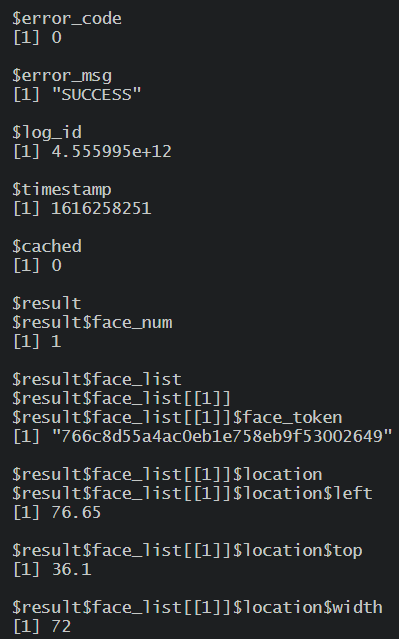This screenshot has width=399, height=639.
Task: Click the face_num value 1
Action: point(56,341)
